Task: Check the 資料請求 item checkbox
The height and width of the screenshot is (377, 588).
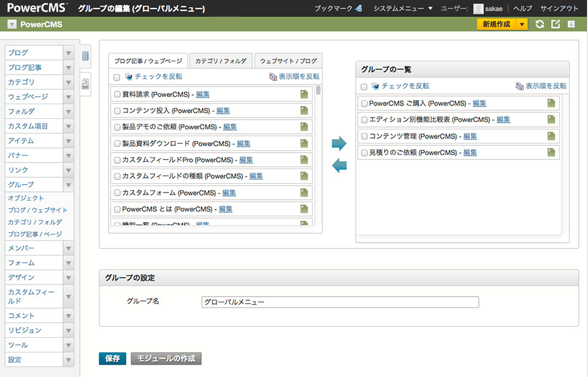Action: click(x=117, y=94)
